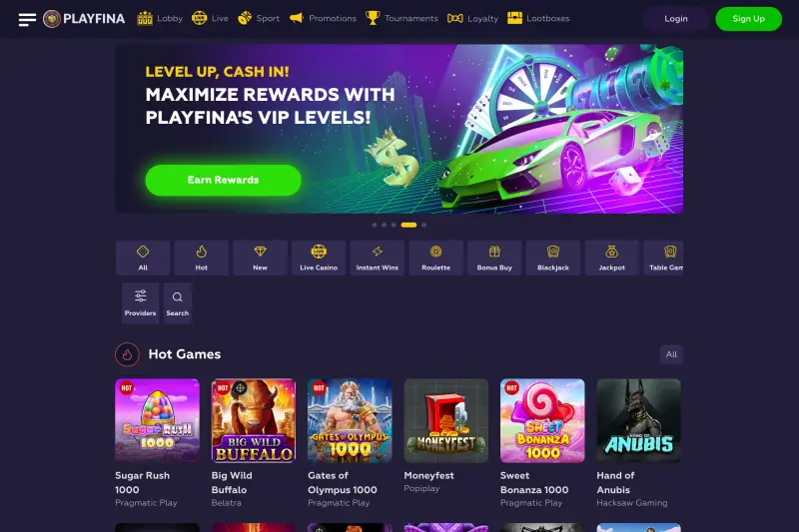Open the Tournaments menu item
Image resolution: width=799 pixels, height=532 pixels.
402,18
